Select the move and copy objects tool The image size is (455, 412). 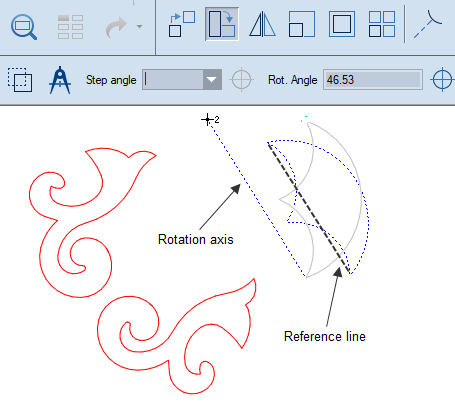click(x=182, y=24)
